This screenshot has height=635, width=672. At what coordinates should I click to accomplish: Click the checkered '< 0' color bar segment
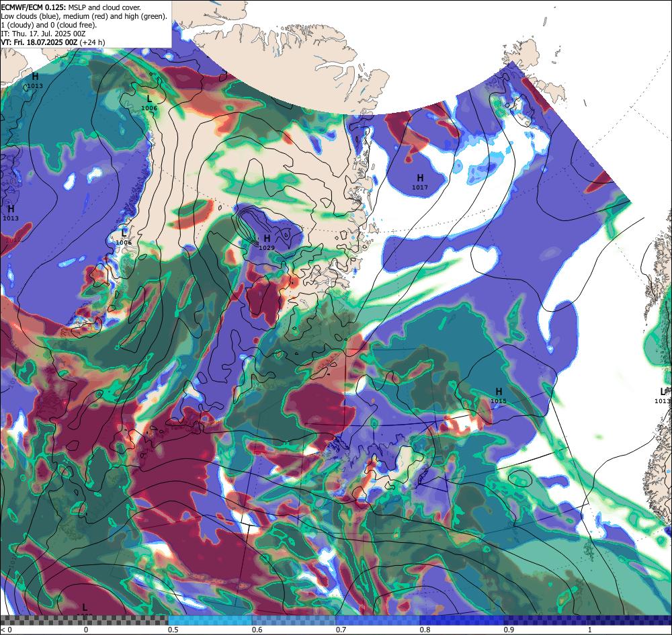coord(42,620)
